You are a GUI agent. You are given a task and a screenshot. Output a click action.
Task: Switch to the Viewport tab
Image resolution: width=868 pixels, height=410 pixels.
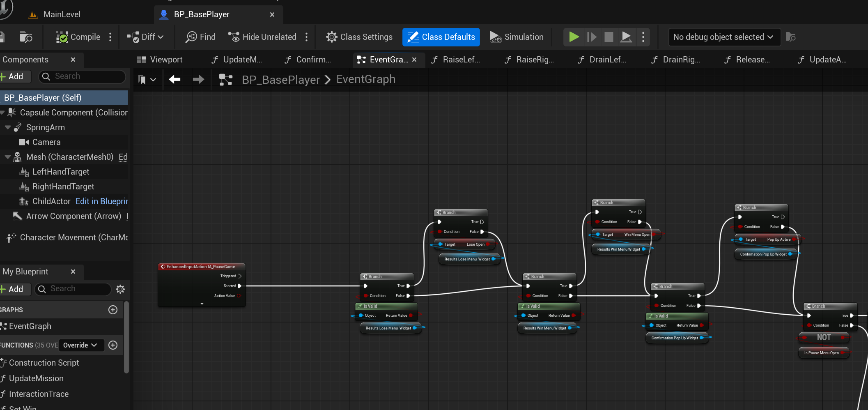pos(160,60)
